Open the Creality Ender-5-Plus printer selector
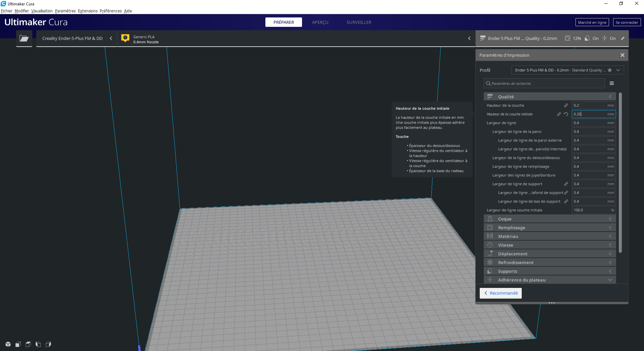The image size is (644, 351). (x=77, y=38)
